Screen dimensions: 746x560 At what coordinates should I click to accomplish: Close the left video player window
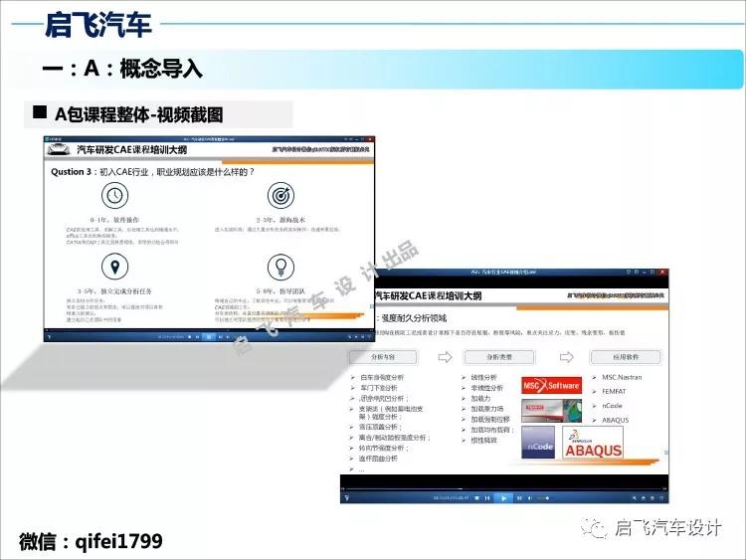371,139
